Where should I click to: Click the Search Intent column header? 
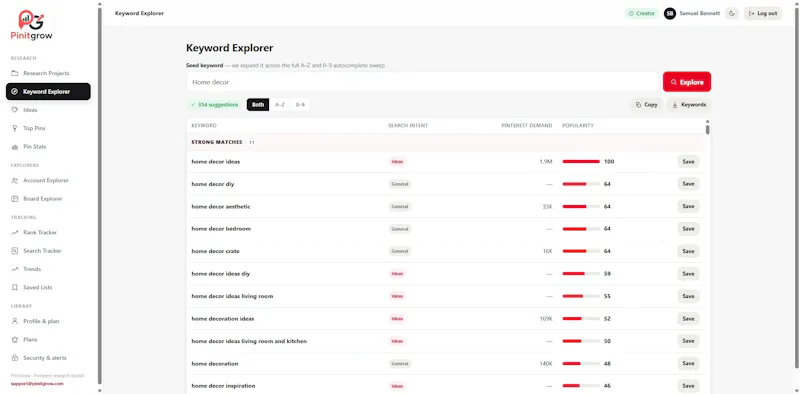[x=408, y=126]
